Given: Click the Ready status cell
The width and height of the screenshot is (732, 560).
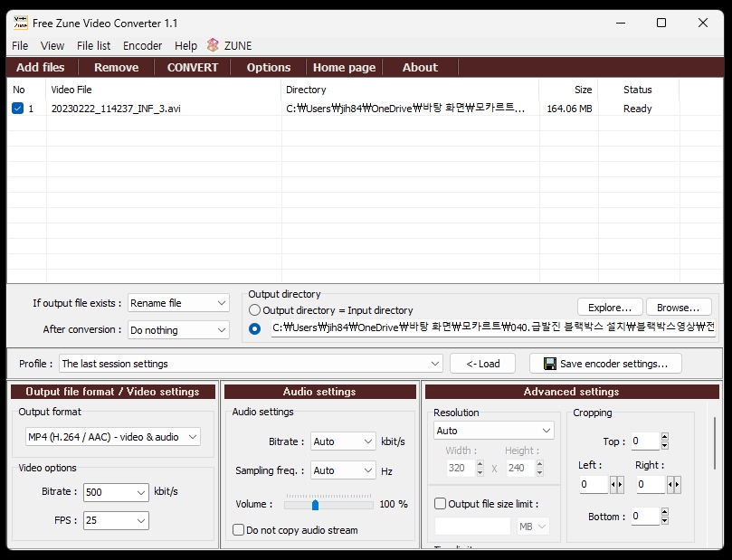Looking at the screenshot, I should [637, 109].
